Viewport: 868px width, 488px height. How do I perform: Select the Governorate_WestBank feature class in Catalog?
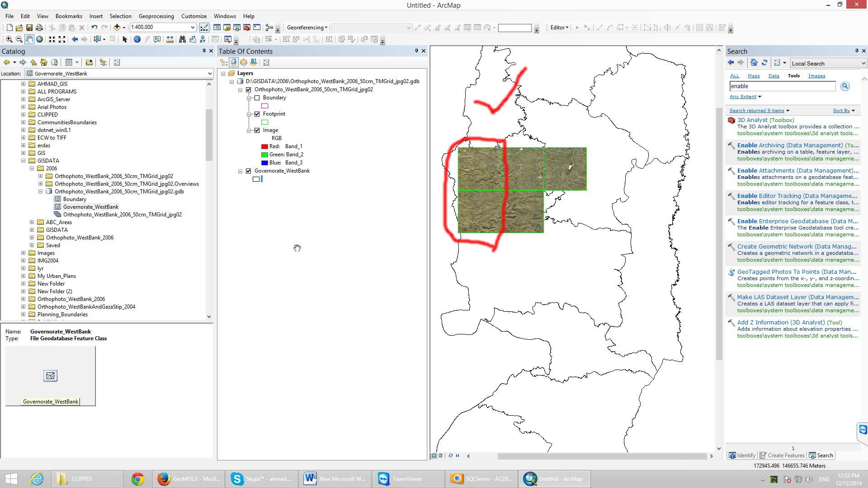[90, 207]
